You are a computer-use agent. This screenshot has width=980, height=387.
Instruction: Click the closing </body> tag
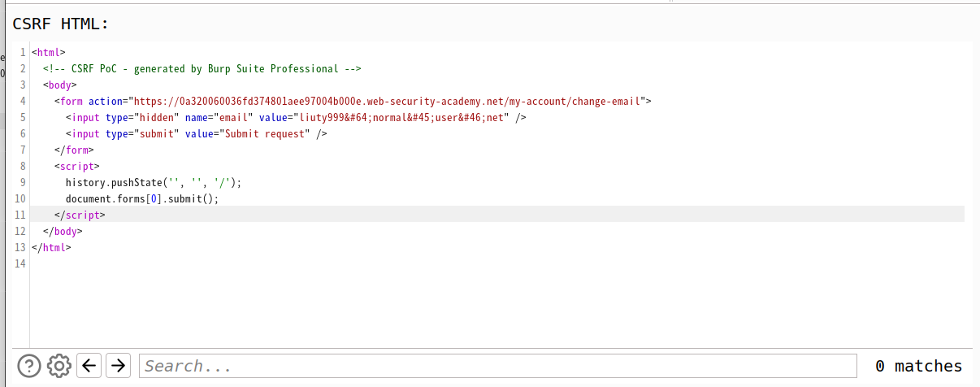(63, 232)
